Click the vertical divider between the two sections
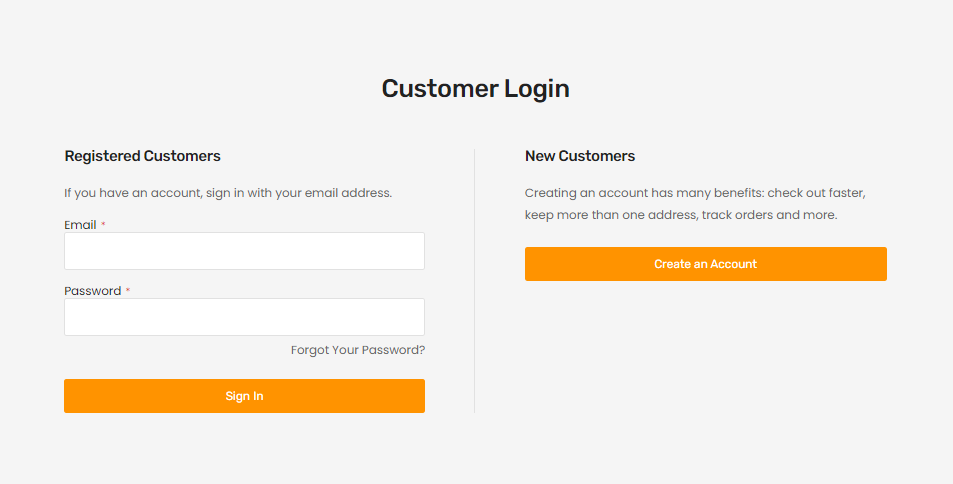953x484 pixels. pos(474,280)
